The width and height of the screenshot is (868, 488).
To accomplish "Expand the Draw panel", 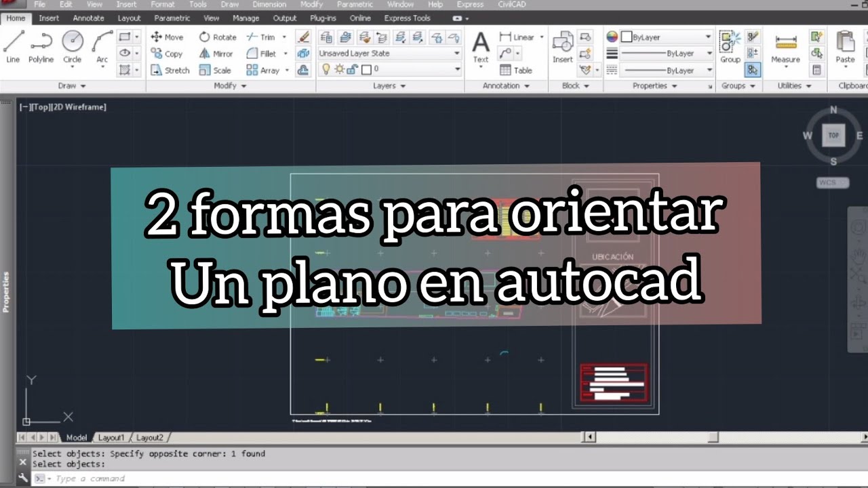I will (x=72, y=86).
